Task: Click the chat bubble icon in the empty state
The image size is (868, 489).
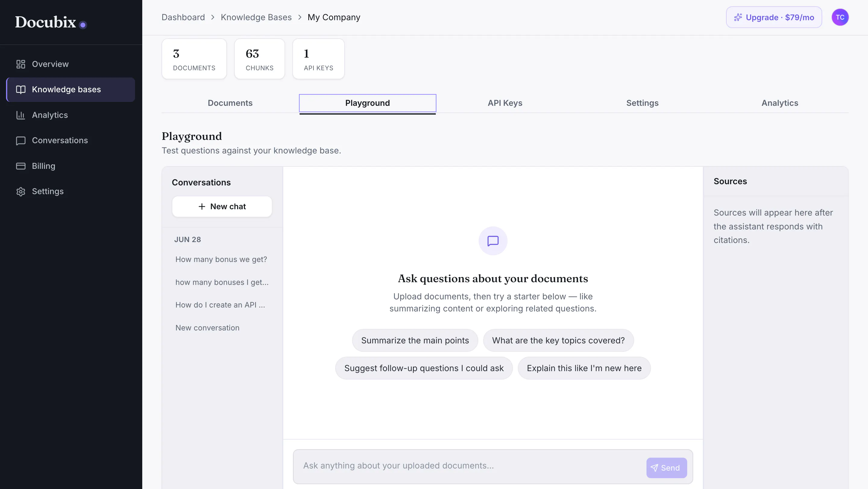Action: point(493,241)
